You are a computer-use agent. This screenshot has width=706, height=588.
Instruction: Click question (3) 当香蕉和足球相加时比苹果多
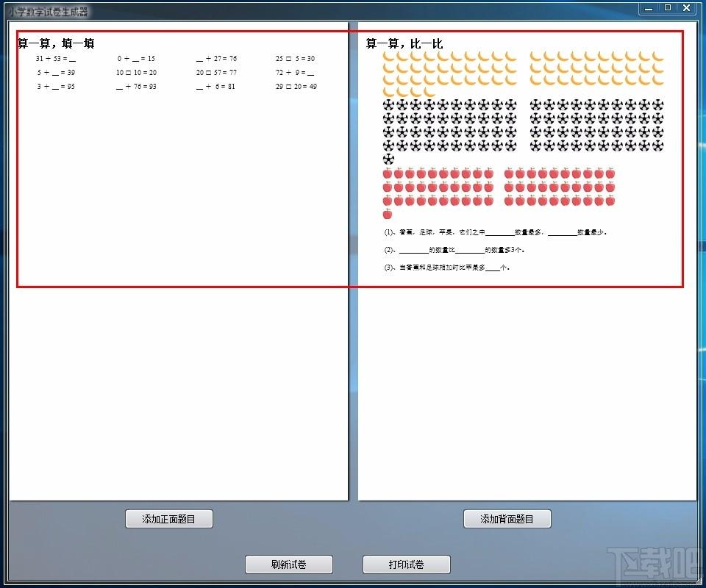coord(446,268)
